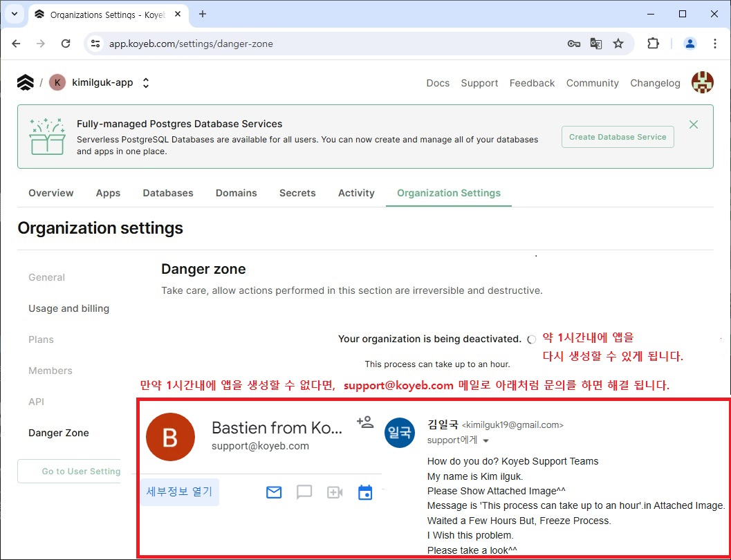Click the 세부정보 열기 button
Viewport: 731px width, 560px height.
tap(180, 492)
